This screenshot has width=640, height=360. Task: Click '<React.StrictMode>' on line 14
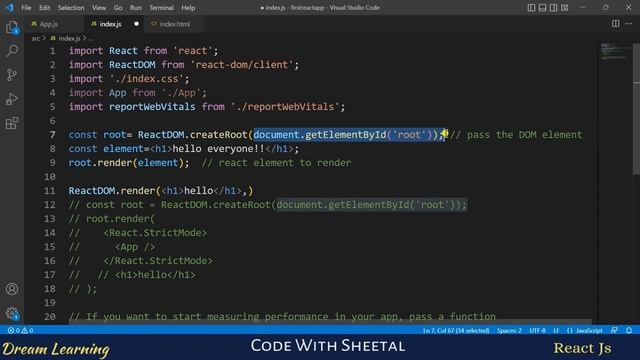tap(155, 233)
